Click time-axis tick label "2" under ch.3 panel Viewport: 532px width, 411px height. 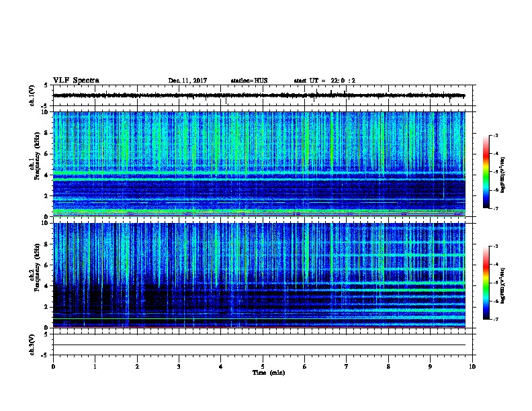point(137,366)
